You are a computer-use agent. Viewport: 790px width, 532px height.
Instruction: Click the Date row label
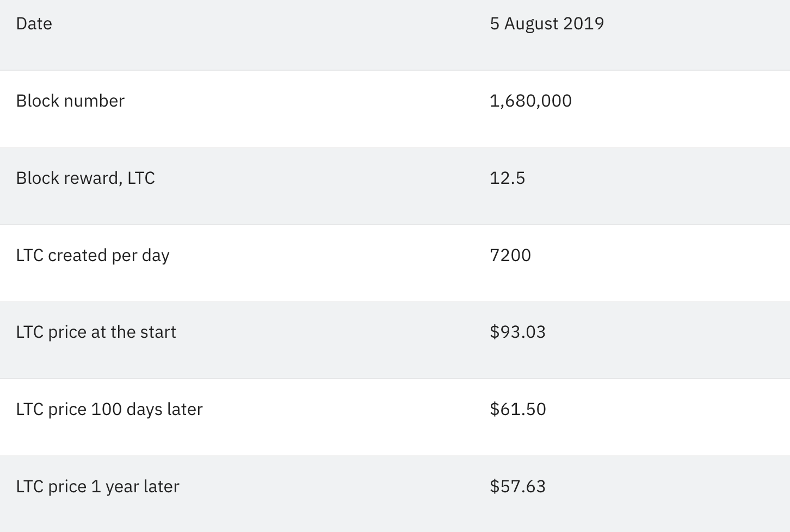point(34,24)
